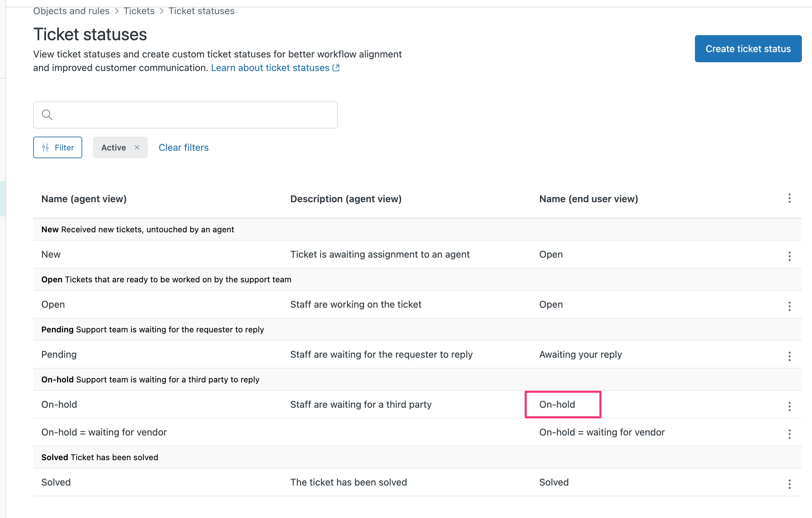Click Create ticket status button
Image resolution: width=812 pixels, height=518 pixels.
tap(748, 49)
